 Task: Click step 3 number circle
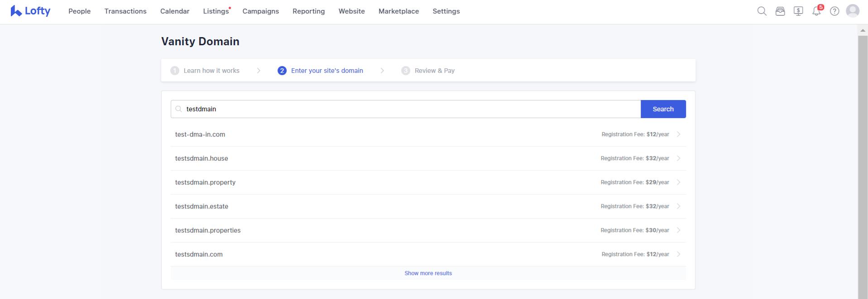406,71
